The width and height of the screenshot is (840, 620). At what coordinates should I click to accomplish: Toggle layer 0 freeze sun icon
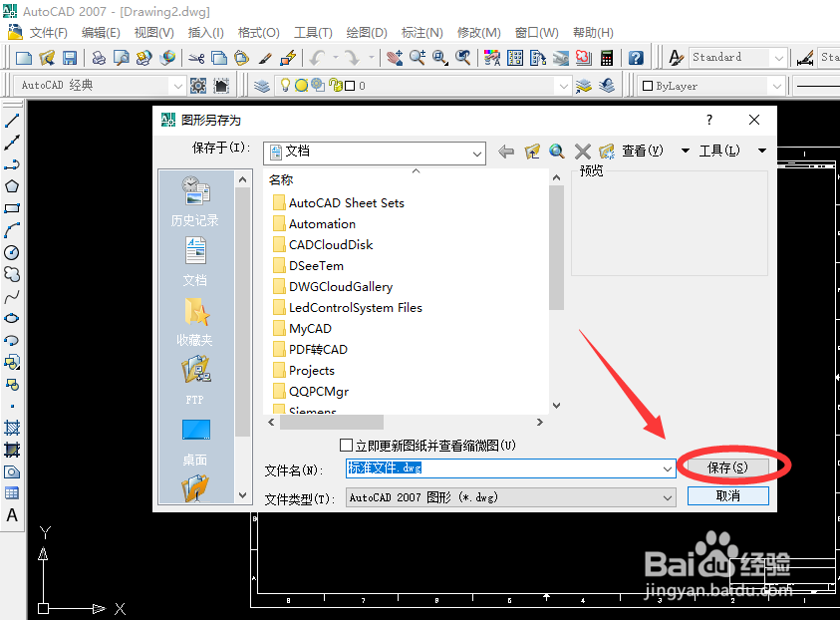pyautogui.click(x=302, y=85)
